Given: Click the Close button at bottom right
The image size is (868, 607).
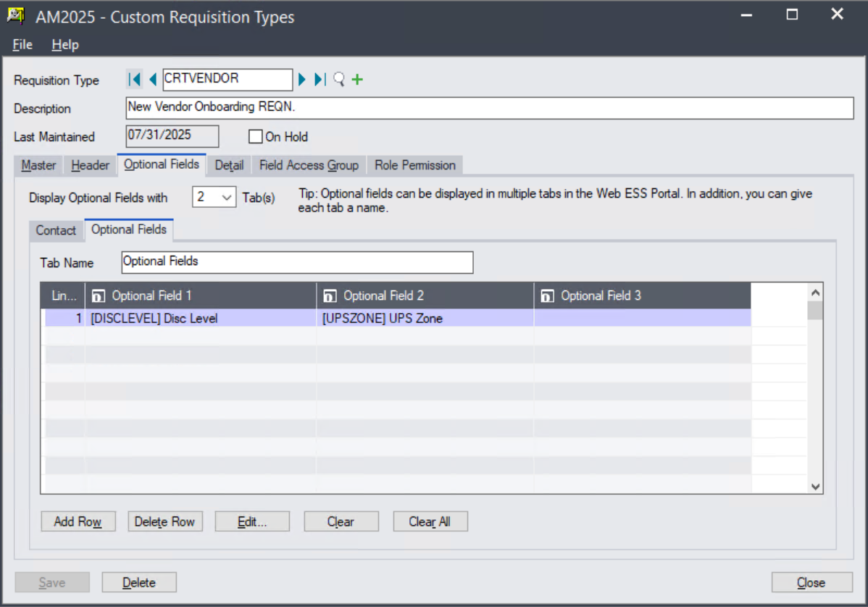Looking at the screenshot, I should 811,582.
